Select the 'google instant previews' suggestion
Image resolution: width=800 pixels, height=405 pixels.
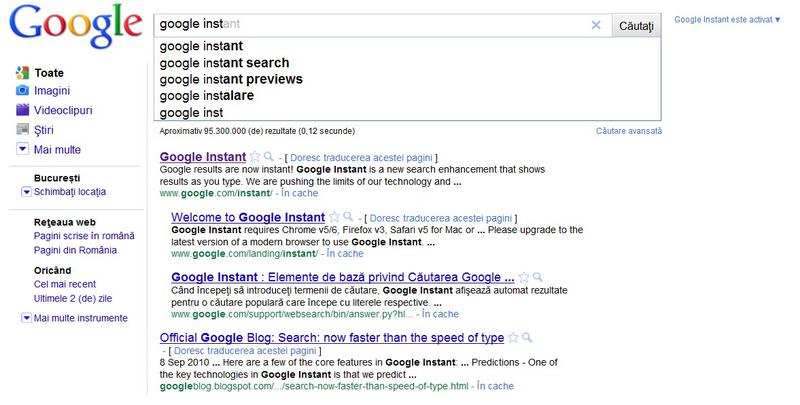point(231,79)
